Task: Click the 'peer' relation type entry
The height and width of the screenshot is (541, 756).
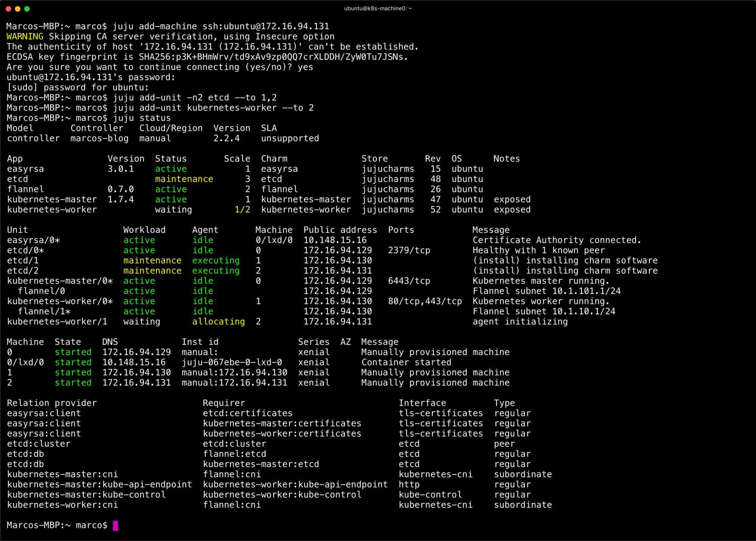Action: (x=504, y=444)
